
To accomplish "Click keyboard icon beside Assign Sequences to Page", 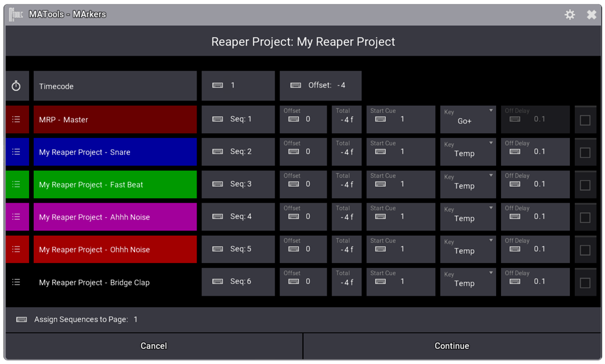I will (x=22, y=319).
